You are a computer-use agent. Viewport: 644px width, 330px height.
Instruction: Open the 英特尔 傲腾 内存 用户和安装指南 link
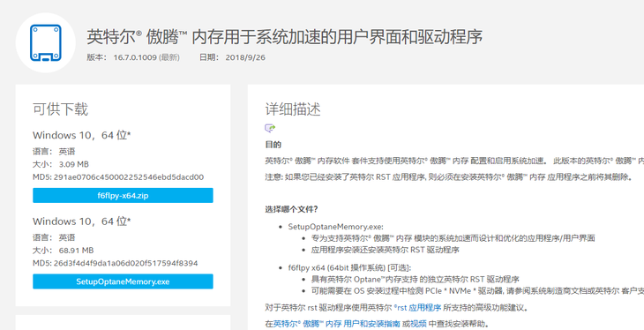coord(336,324)
